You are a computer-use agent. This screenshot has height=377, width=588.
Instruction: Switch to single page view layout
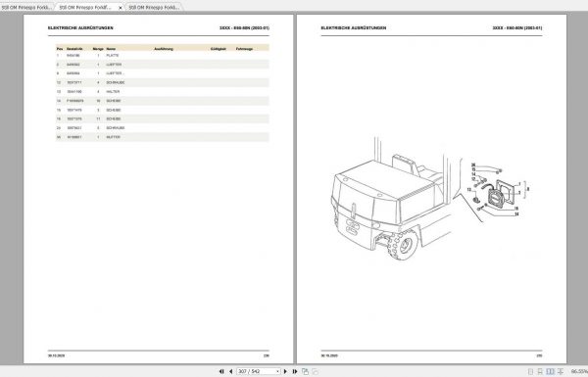click(x=530, y=371)
